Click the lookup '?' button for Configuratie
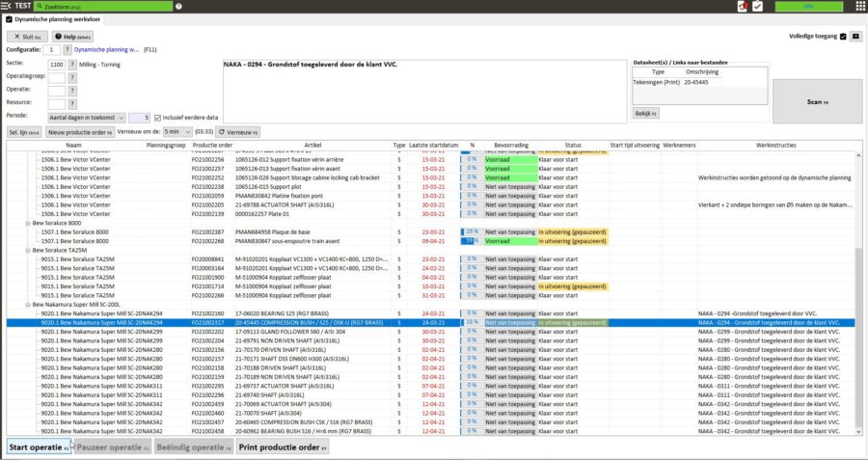Screen dimensions: 868x460 point(68,50)
